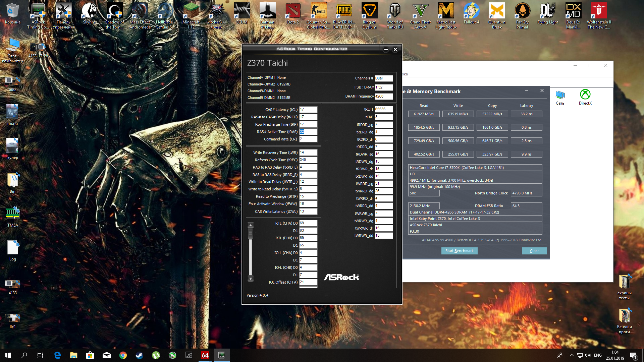Image resolution: width=644 pixels, height=362 pixels.
Task: Minimize the ASRock Timing Configurator window
Action: point(386,49)
